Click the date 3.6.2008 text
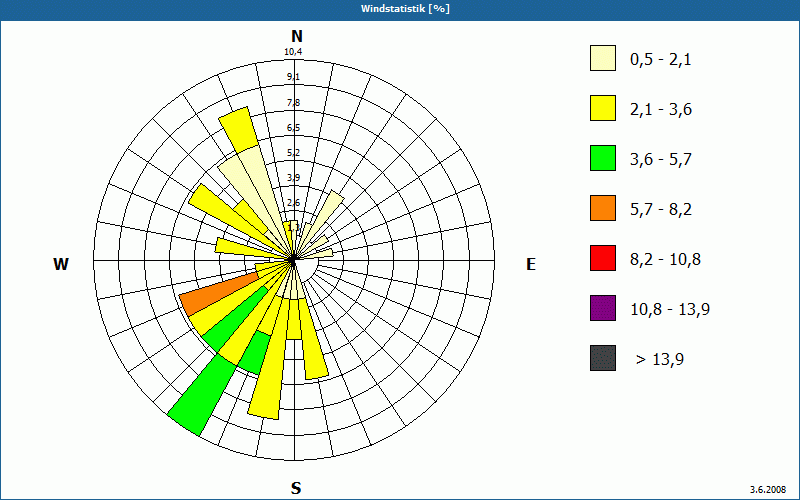800x500 pixels. pyautogui.click(x=768, y=489)
